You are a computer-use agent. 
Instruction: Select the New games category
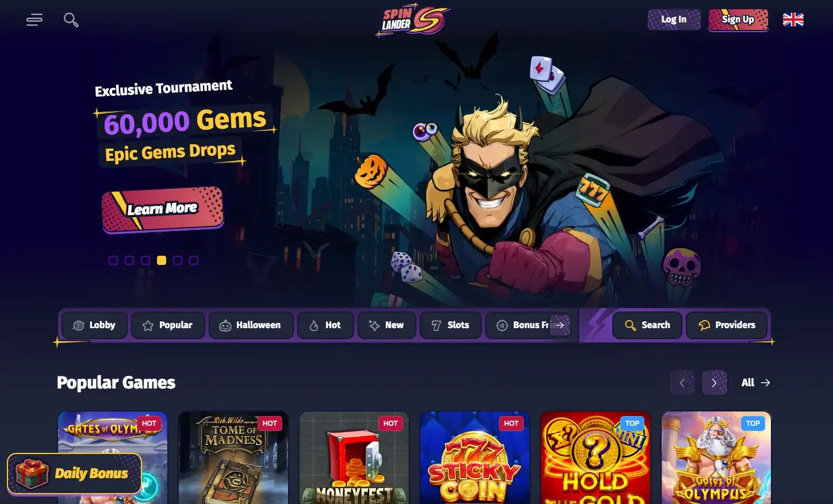point(386,325)
